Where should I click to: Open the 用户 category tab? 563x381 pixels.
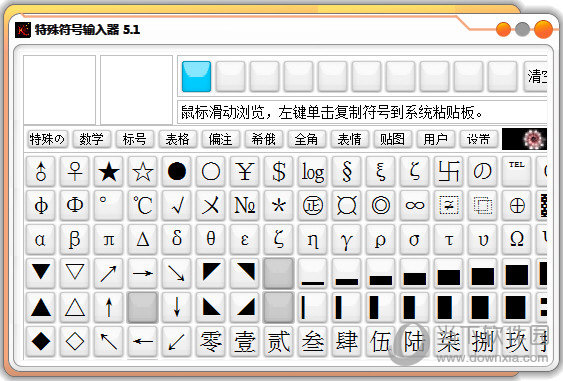(436, 139)
